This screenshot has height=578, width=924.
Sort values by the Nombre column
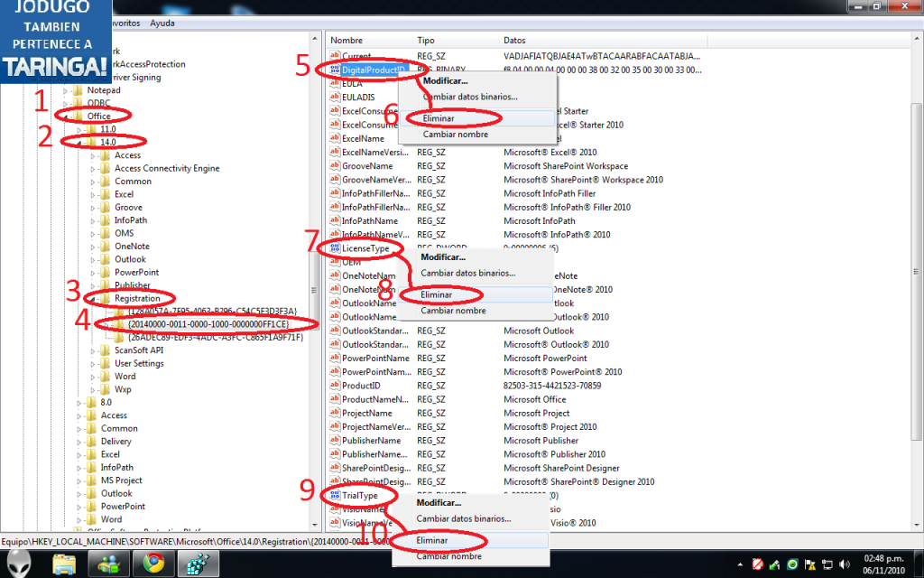[x=369, y=40]
